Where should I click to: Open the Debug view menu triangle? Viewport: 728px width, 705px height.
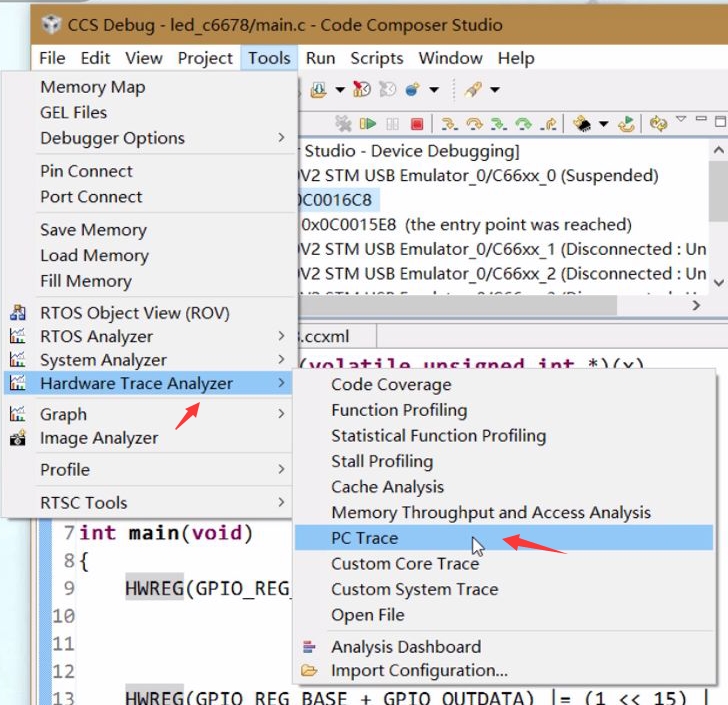(681, 119)
